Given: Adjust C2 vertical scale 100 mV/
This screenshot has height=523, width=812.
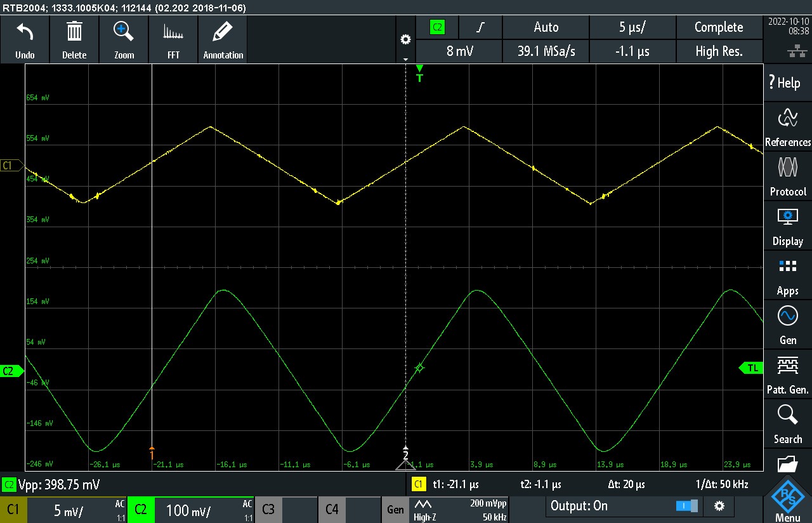Looking at the screenshot, I should [x=204, y=510].
